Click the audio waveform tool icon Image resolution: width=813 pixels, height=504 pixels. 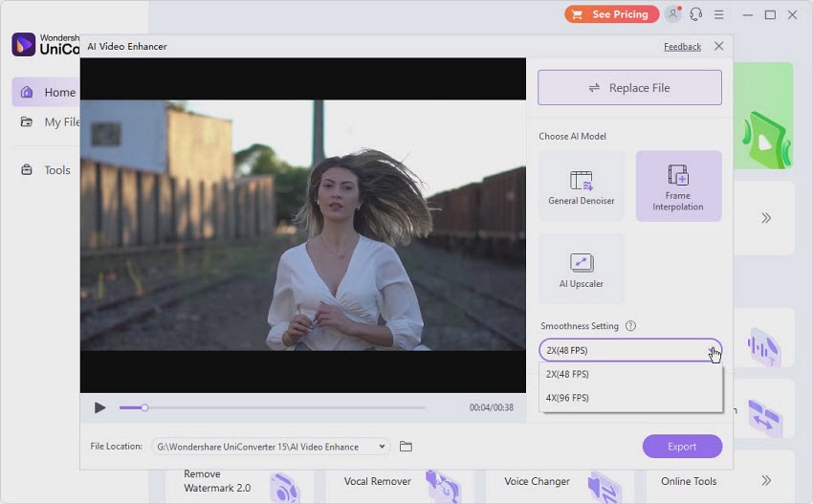coord(763,346)
